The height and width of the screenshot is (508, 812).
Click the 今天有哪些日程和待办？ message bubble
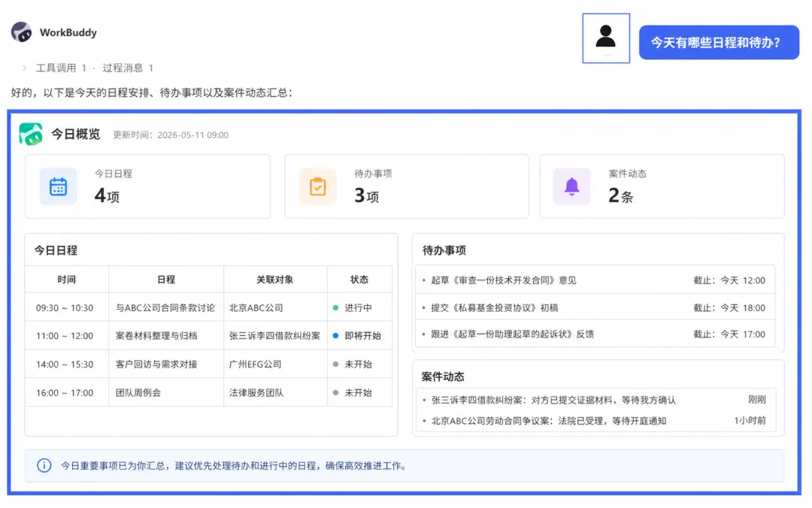click(x=719, y=43)
